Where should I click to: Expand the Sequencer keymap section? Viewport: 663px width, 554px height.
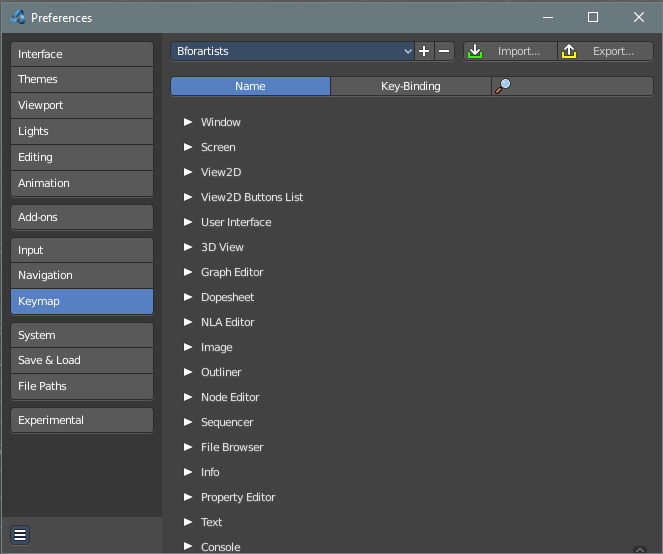coord(188,422)
